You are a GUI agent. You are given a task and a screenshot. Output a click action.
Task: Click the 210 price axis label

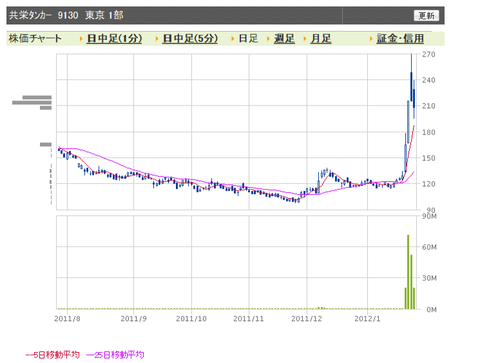pyautogui.click(x=429, y=106)
